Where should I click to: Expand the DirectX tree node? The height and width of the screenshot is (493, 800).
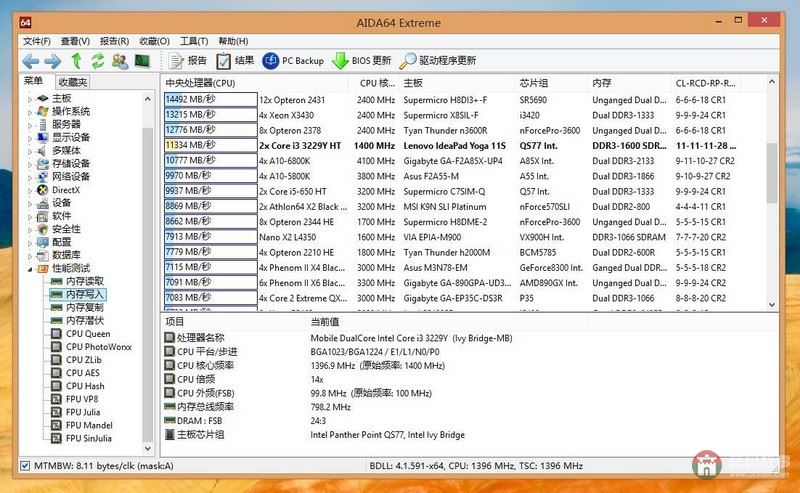point(30,190)
